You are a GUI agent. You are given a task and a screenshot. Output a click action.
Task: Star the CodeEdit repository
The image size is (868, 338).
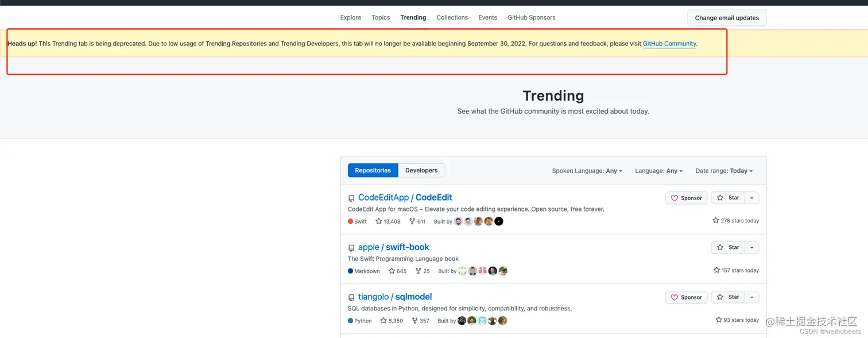tap(728, 198)
